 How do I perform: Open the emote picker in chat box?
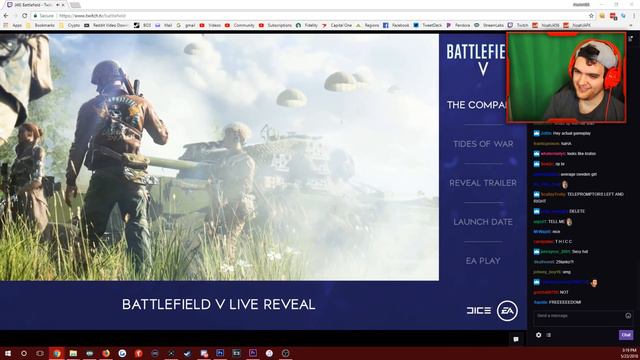click(x=628, y=316)
